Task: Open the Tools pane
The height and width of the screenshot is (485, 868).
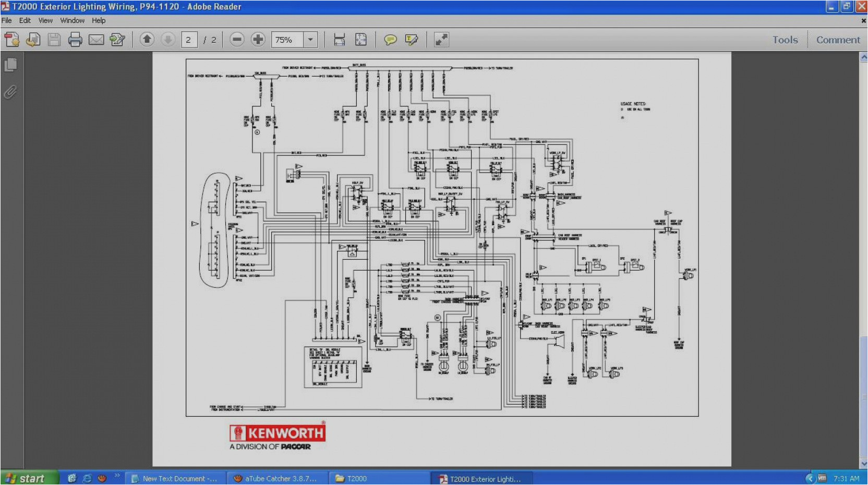Action: coord(785,40)
